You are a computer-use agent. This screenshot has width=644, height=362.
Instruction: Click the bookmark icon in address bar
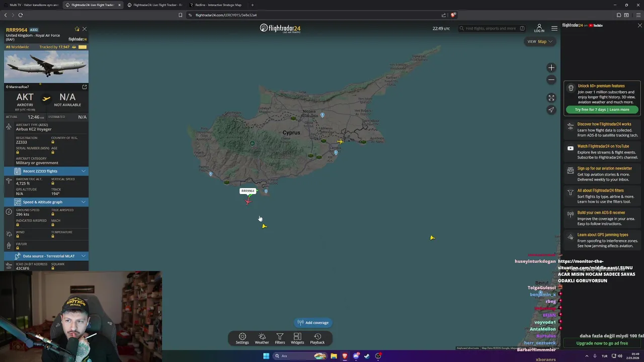180,15
